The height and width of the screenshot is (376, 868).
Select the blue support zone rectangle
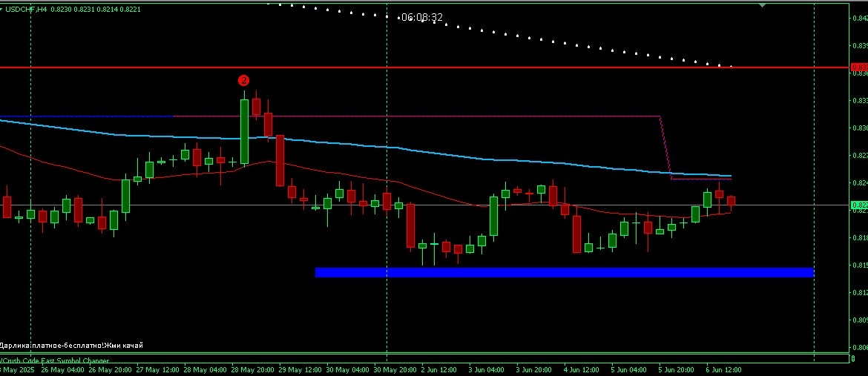coord(564,272)
